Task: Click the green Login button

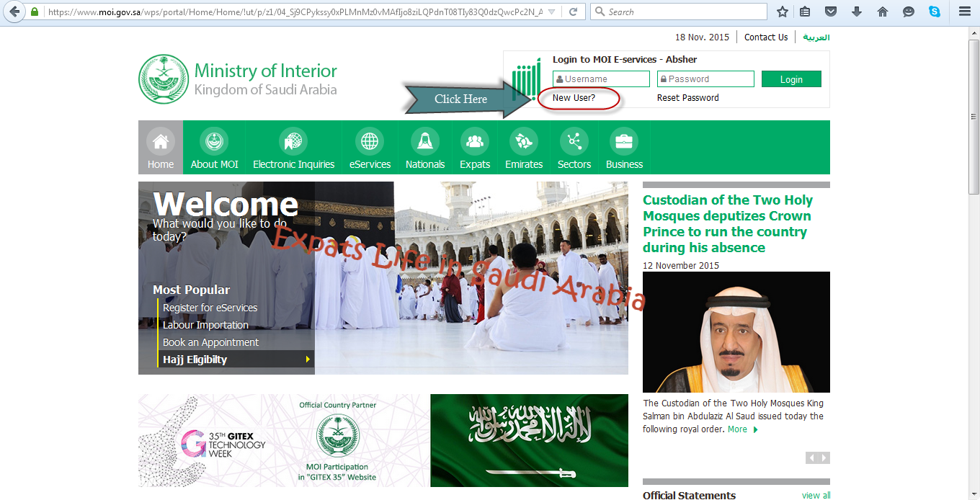Action: (x=791, y=79)
